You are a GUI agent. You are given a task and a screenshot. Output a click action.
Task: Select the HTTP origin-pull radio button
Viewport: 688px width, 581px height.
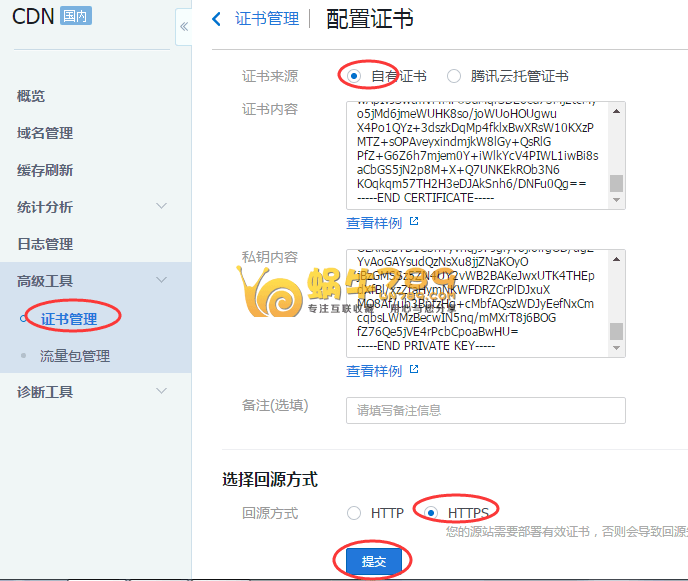[354, 513]
